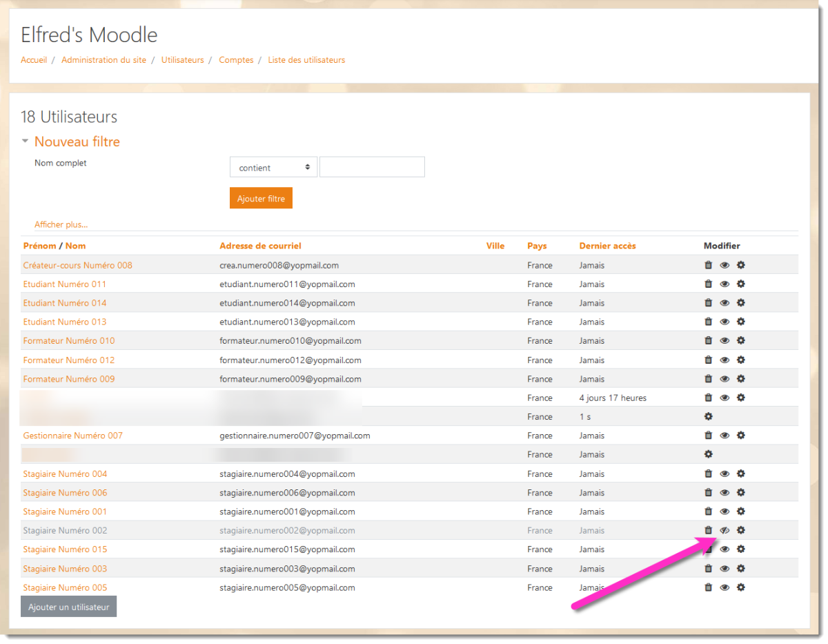Screen dimensions: 828x644
Task: Suspend Stagiaire Numéro 004 with eye icon
Action: pyautogui.click(x=724, y=474)
